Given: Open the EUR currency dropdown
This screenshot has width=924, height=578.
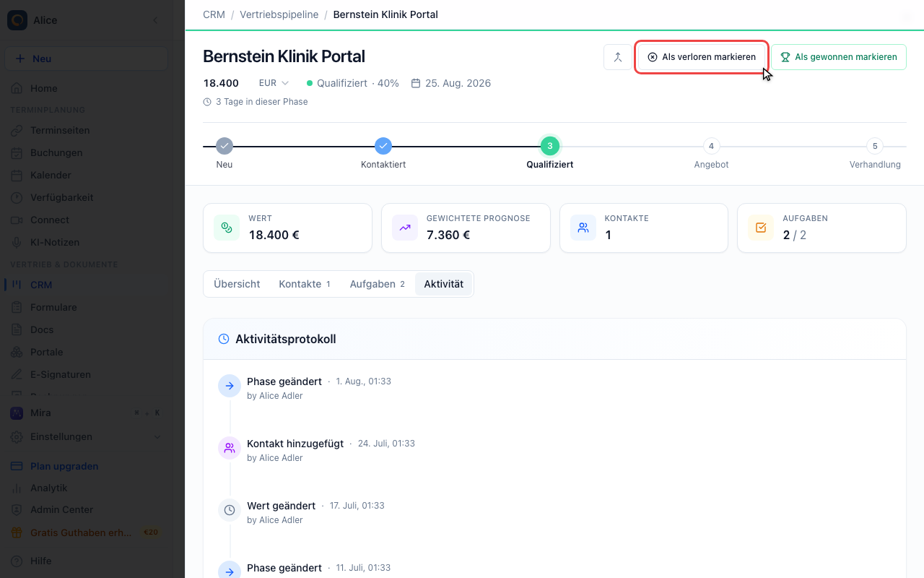Looking at the screenshot, I should click(x=274, y=83).
